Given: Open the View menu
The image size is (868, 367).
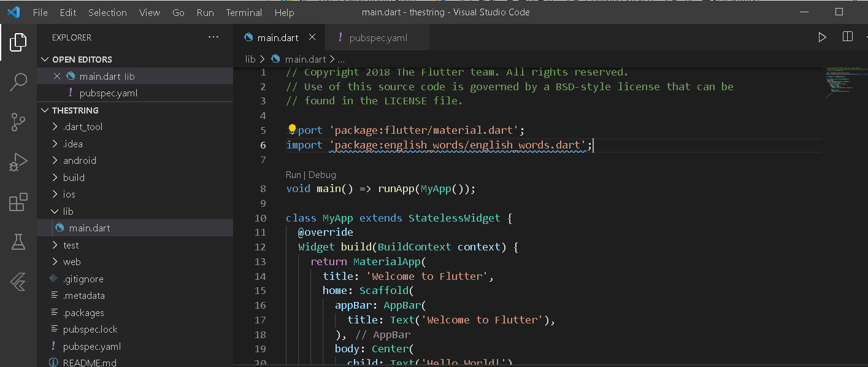Looking at the screenshot, I should point(150,12).
